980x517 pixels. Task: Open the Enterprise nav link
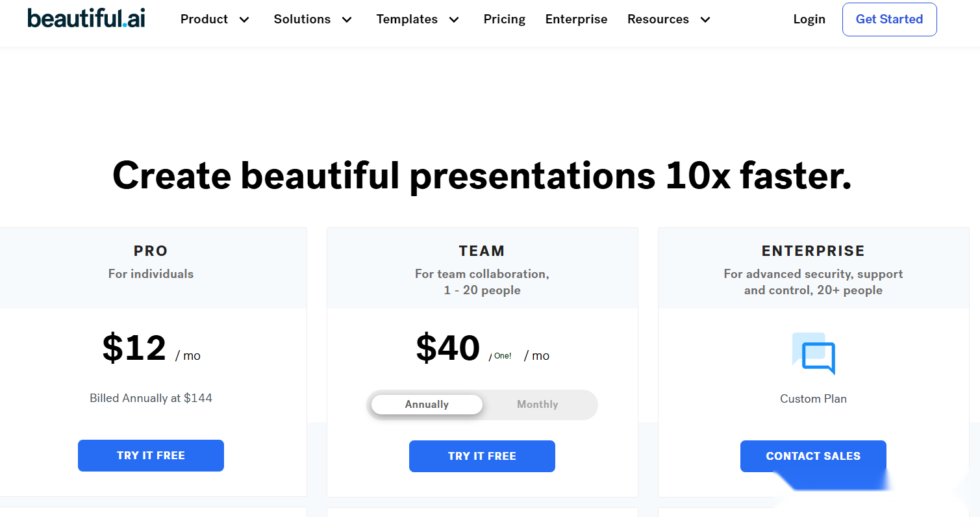point(577,19)
